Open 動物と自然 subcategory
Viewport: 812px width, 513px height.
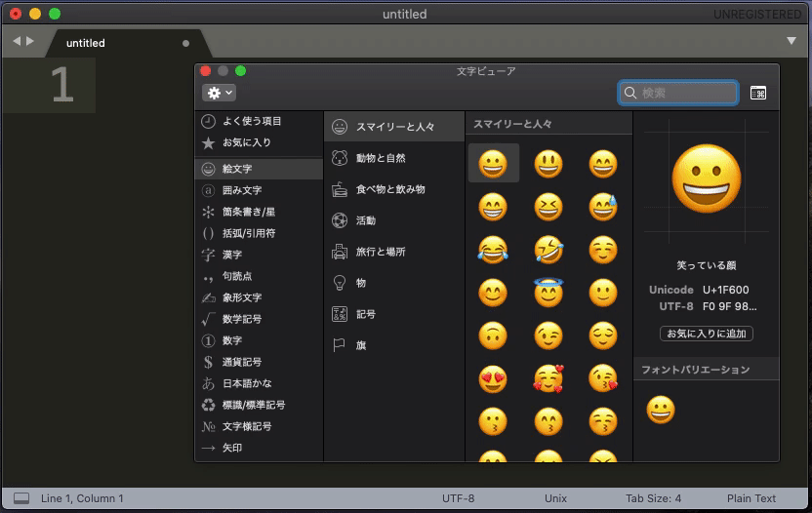394,158
